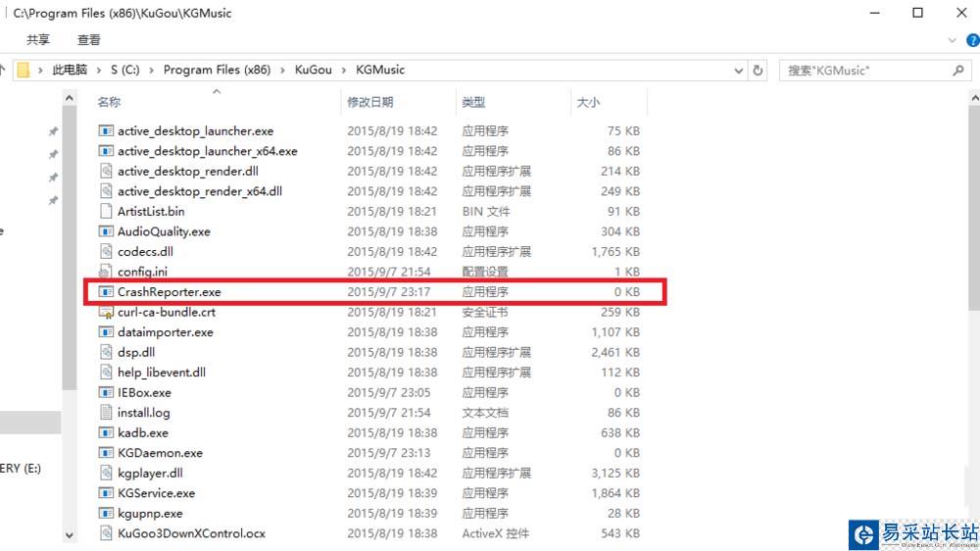Click the KGDaemon.exe file icon
This screenshot has height=551, width=980.
click(x=106, y=453)
